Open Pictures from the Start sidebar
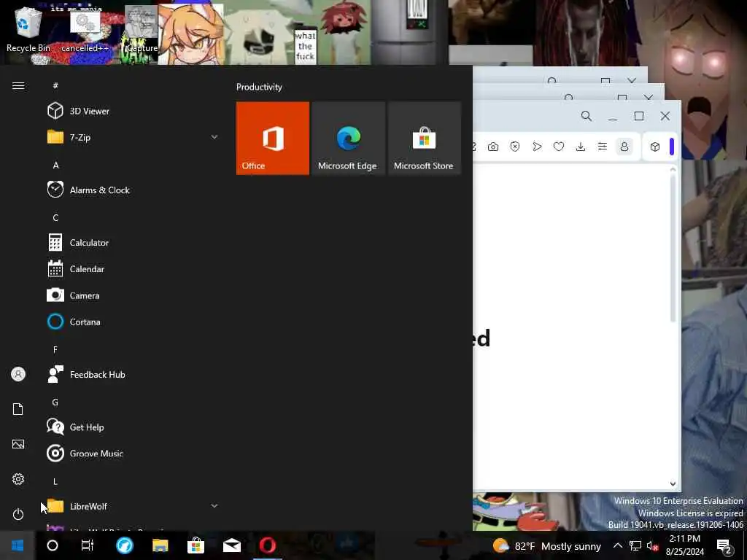The height and width of the screenshot is (560, 747). click(18, 444)
